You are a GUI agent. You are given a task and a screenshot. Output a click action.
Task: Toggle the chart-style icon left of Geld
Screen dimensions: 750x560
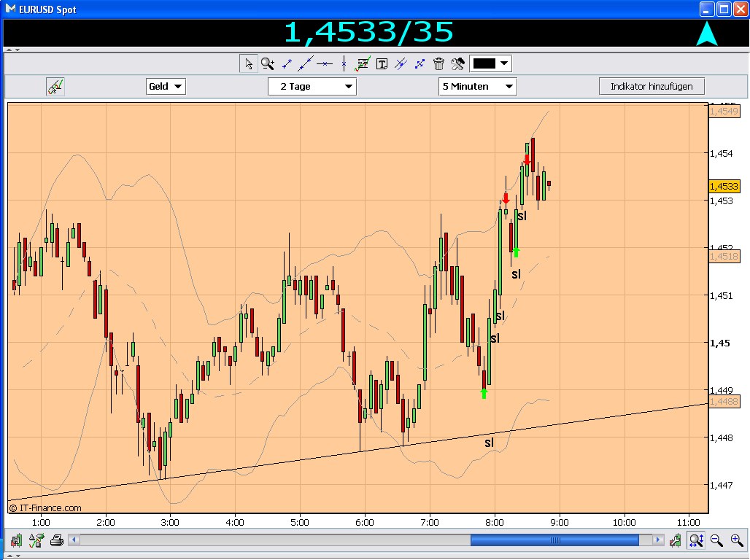click(55, 87)
